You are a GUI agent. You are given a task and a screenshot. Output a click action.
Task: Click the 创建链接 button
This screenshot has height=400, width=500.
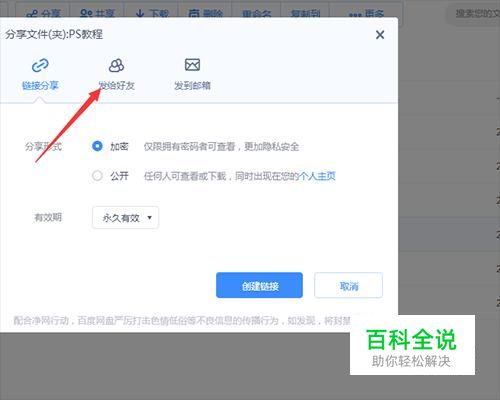(259, 285)
